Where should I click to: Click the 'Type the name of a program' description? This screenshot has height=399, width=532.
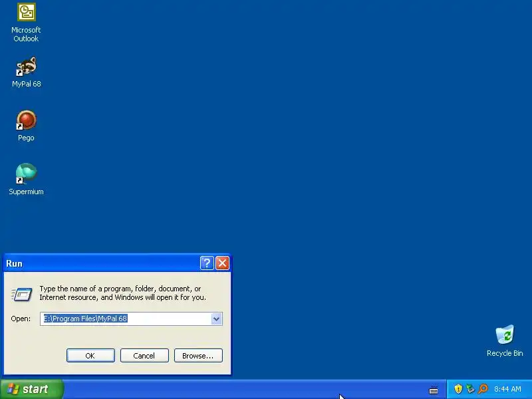tap(122, 293)
